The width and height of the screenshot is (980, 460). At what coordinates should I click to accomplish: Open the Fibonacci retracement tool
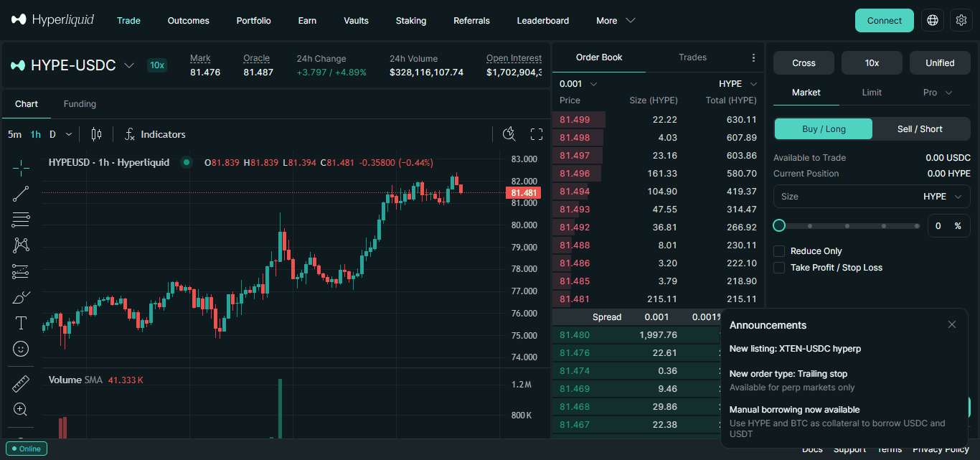tap(21, 220)
